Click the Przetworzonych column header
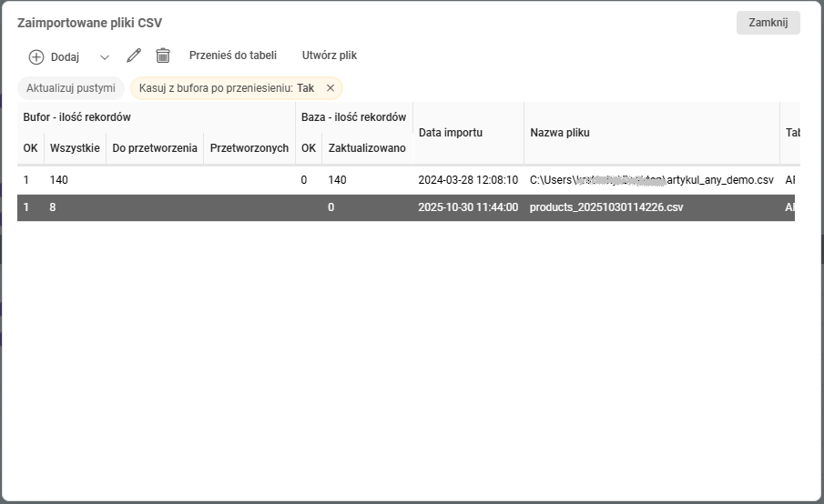824x504 pixels. tap(249, 148)
